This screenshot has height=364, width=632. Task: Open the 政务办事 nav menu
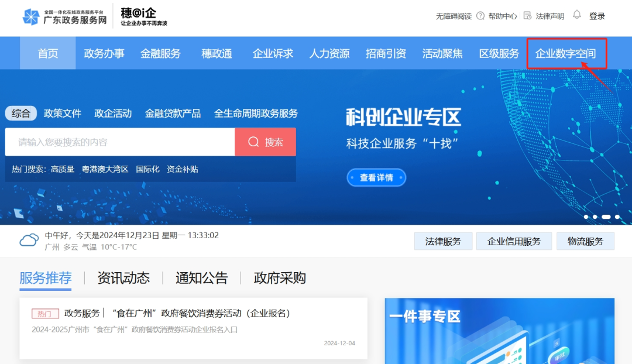click(104, 53)
